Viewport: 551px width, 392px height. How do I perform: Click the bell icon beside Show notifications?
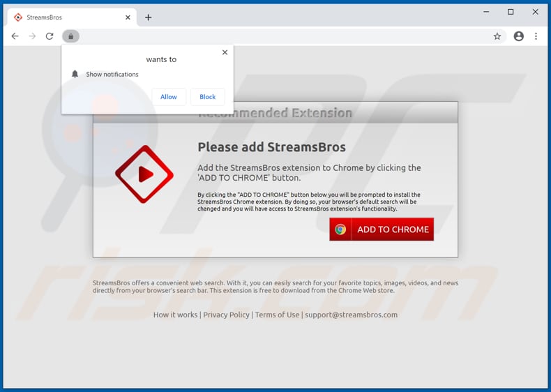pyautogui.click(x=75, y=74)
